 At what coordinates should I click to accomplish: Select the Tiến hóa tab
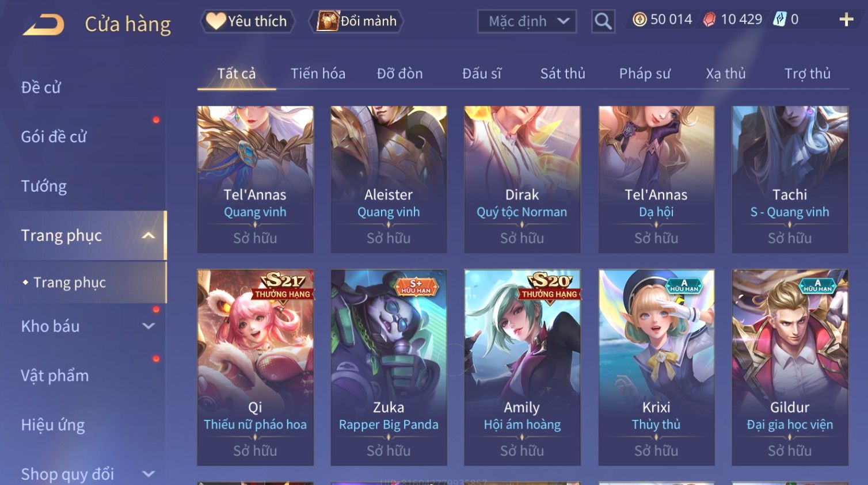click(318, 74)
